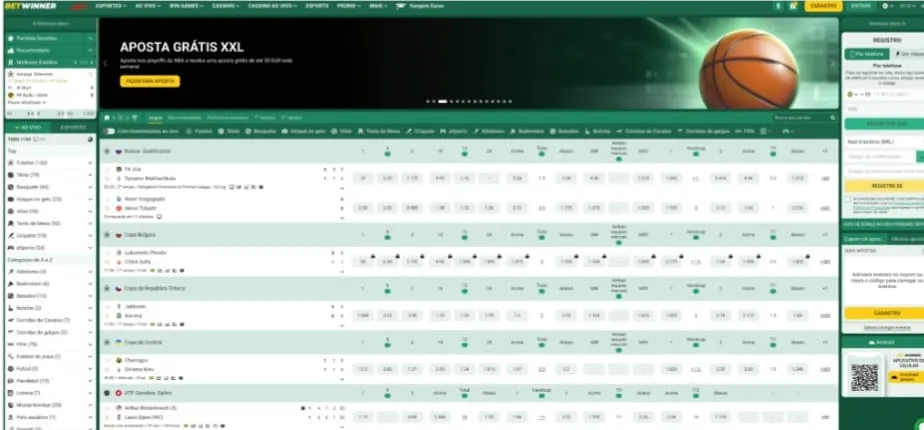Open the settings gear dropdown in header
This screenshot has width=924, height=430.
click(x=887, y=6)
